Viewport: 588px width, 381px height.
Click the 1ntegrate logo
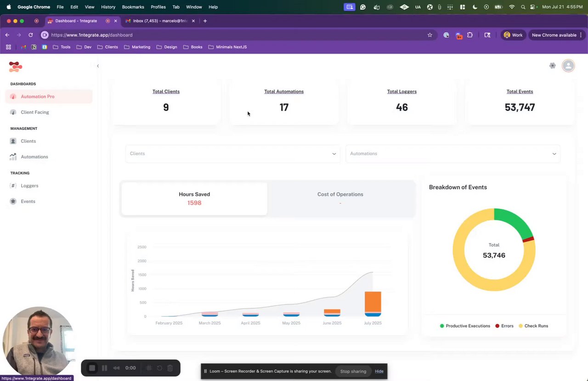click(15, 67)
